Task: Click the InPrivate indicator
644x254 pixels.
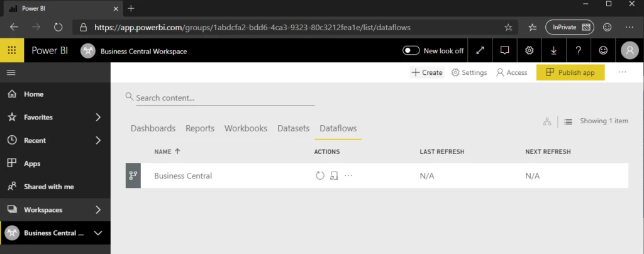Action: (x=570, y=28)
